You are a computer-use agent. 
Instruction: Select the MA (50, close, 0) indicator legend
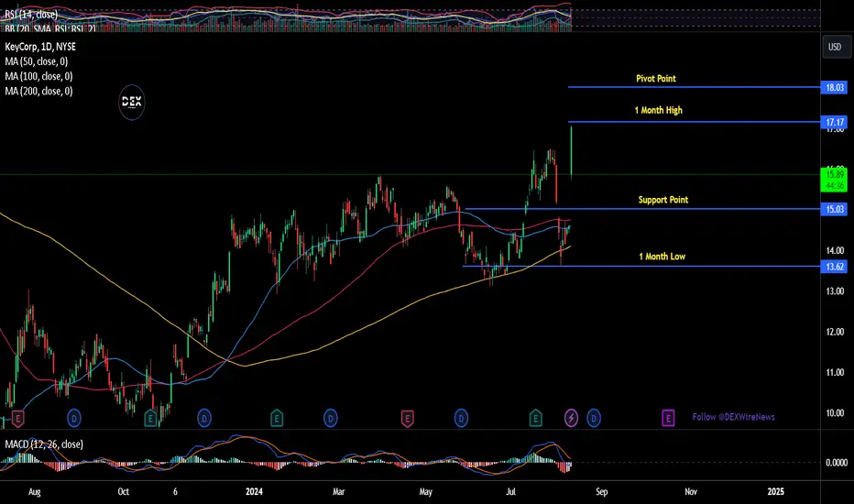37,61
